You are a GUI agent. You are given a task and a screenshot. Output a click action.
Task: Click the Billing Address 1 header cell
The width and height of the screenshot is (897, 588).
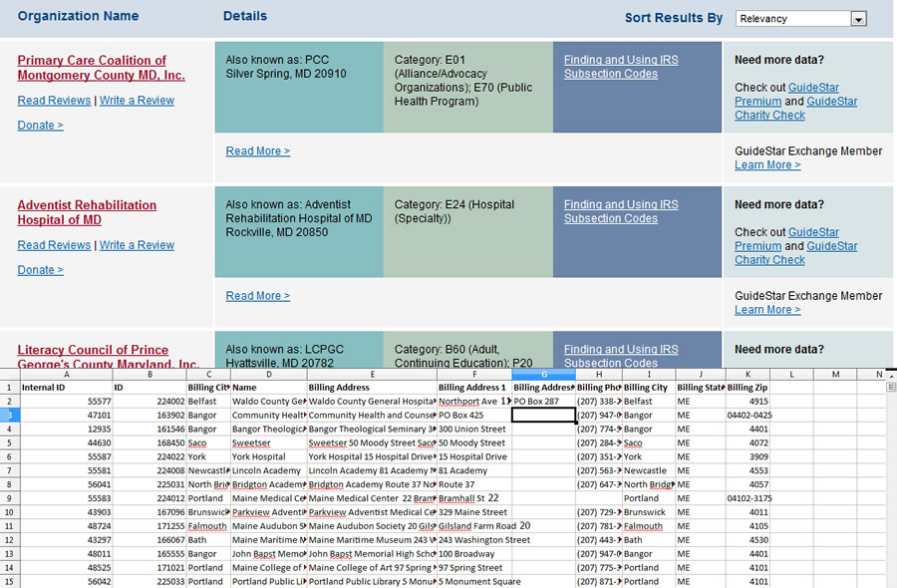point(474,388)
